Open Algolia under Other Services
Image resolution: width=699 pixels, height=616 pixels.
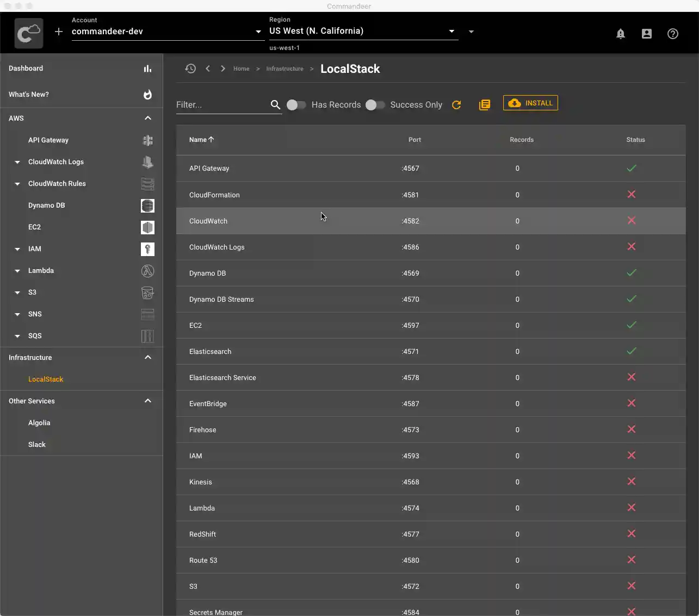pos(39,423)
